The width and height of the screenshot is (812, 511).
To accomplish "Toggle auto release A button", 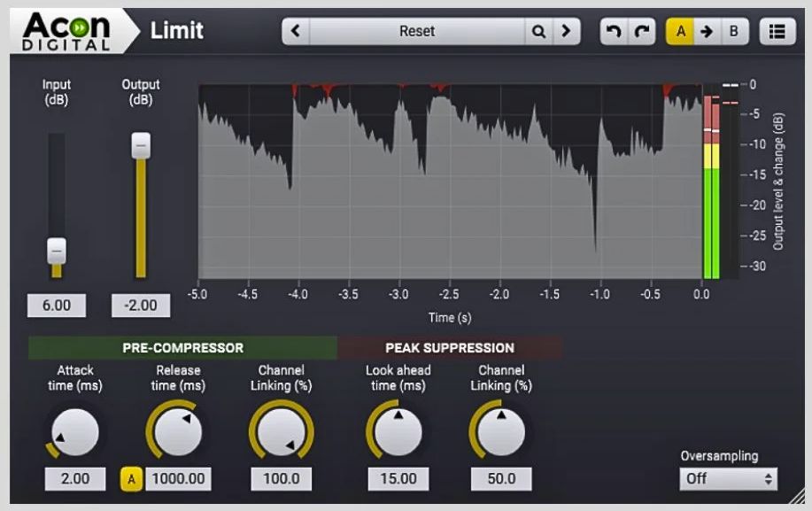I will tap(131, 479).
